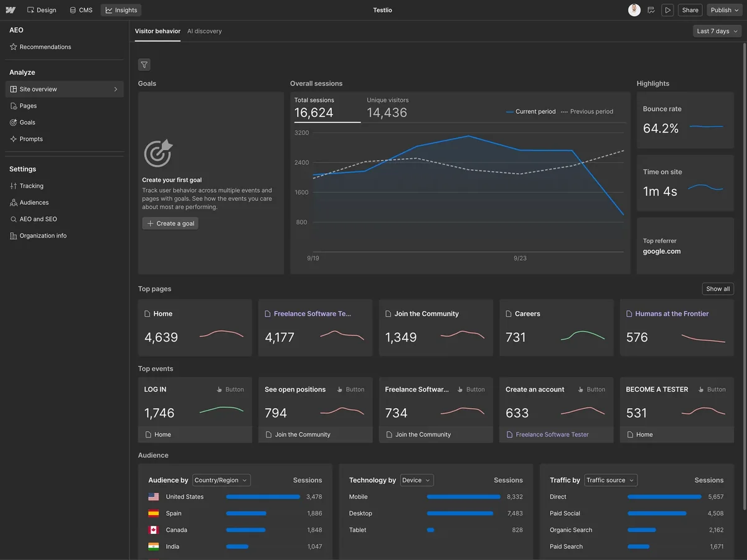The width and height of the screenshot is (747, 560).
Task: Open the BECOME A TESTER event card
Action: [677, 410]
